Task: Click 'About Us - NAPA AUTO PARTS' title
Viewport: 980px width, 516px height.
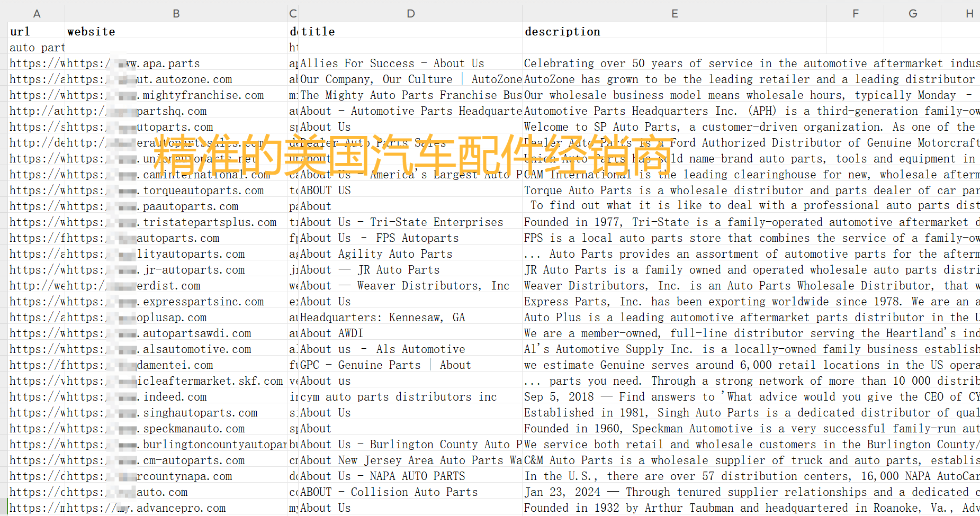Action: pyautogui.click(x=411, y=476)
